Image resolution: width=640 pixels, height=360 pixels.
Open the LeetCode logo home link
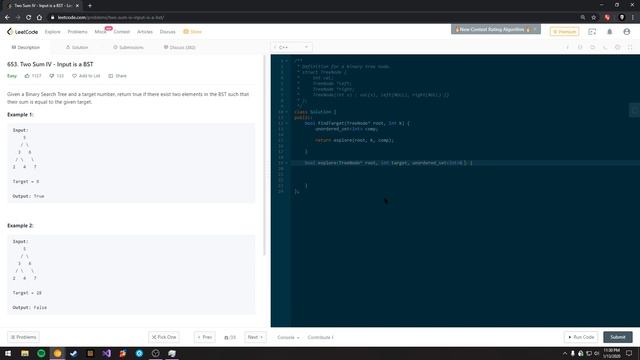(x=22, y=31)
